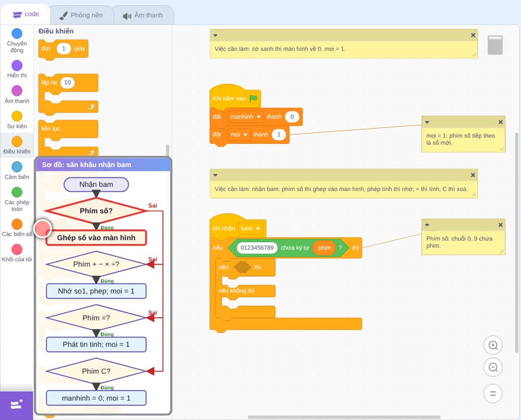Click the value 1 in đặt moi block
This screenshot has width=521, height=420.
(279, 134)
